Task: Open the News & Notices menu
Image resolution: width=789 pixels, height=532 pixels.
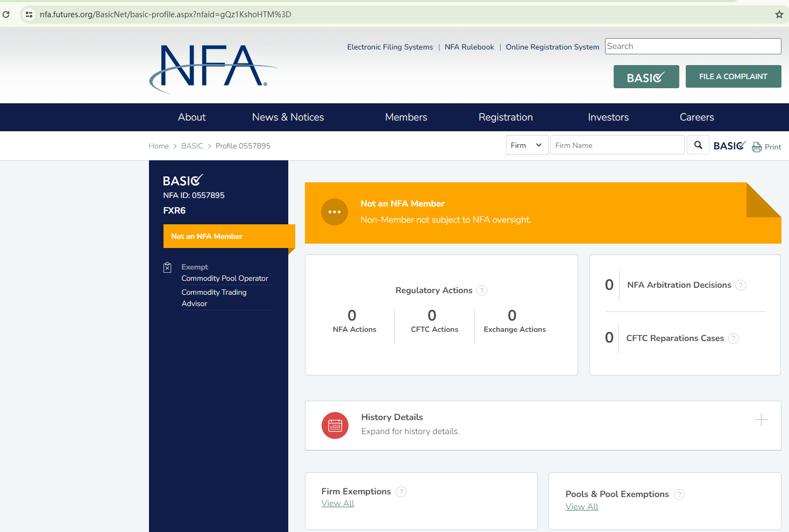Action: 288,117
